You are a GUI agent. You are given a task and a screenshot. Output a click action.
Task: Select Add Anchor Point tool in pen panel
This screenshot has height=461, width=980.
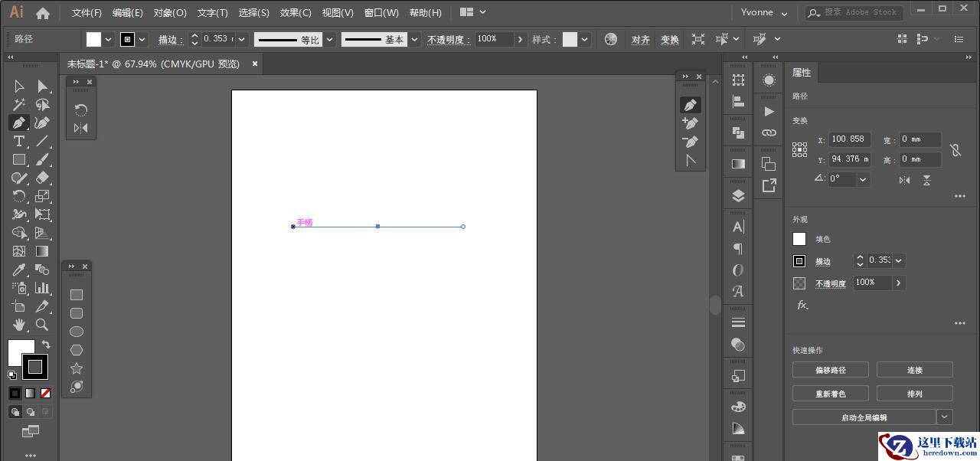click(x=691, y=123)
